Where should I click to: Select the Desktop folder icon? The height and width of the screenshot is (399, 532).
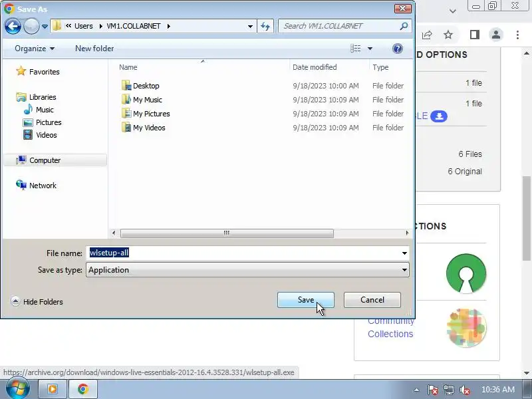pos(126,85)
